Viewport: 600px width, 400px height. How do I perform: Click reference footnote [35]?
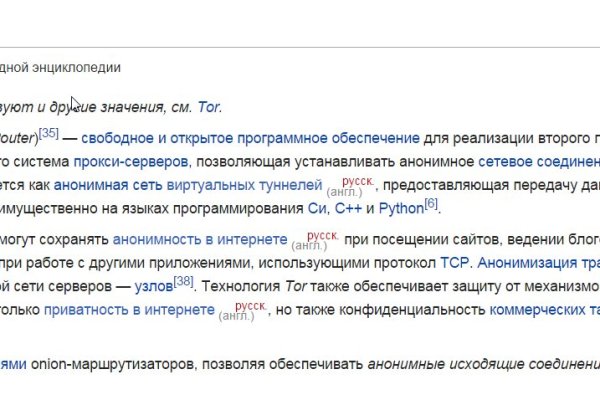[x=50, y=132]
